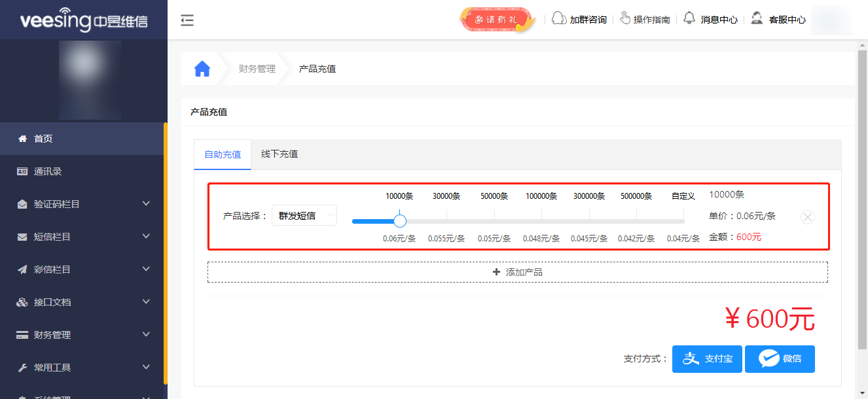This screenshot has height=399, width=868.
Task: Click the home icon in breadcrumb
Action: coord(202,68)
